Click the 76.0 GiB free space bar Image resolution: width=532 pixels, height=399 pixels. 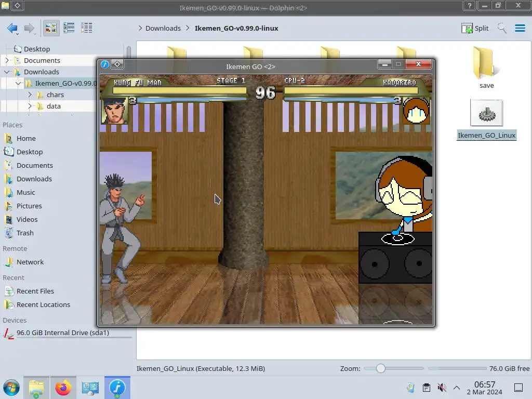tap(457, 368)
